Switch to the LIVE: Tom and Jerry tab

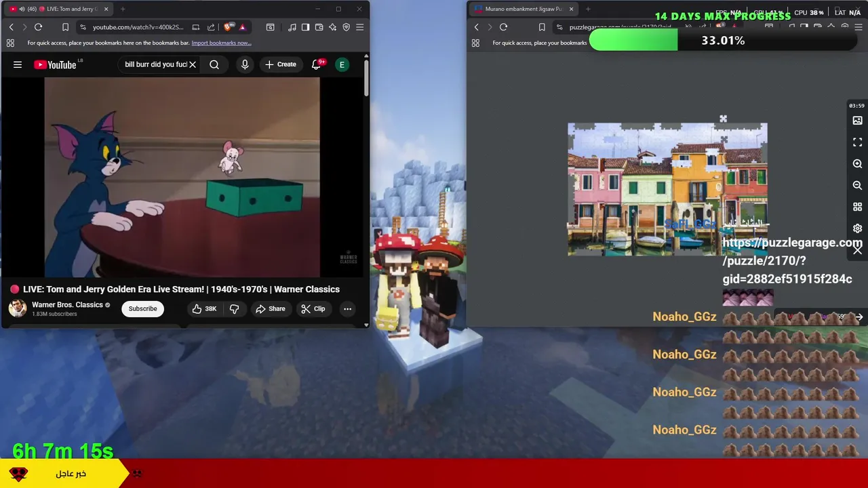(x=58, y=9)
